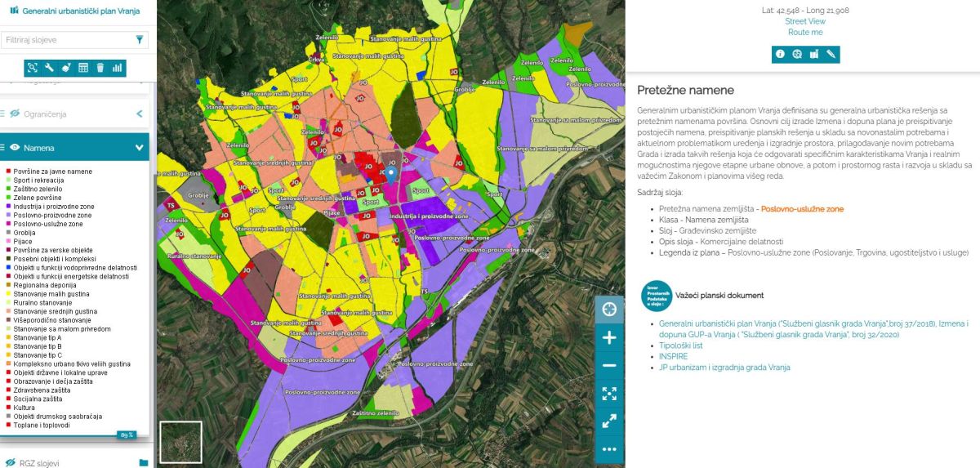Open the Street View link
The image size is (980, 468).
pyautogui.click(x=804, y=21)
